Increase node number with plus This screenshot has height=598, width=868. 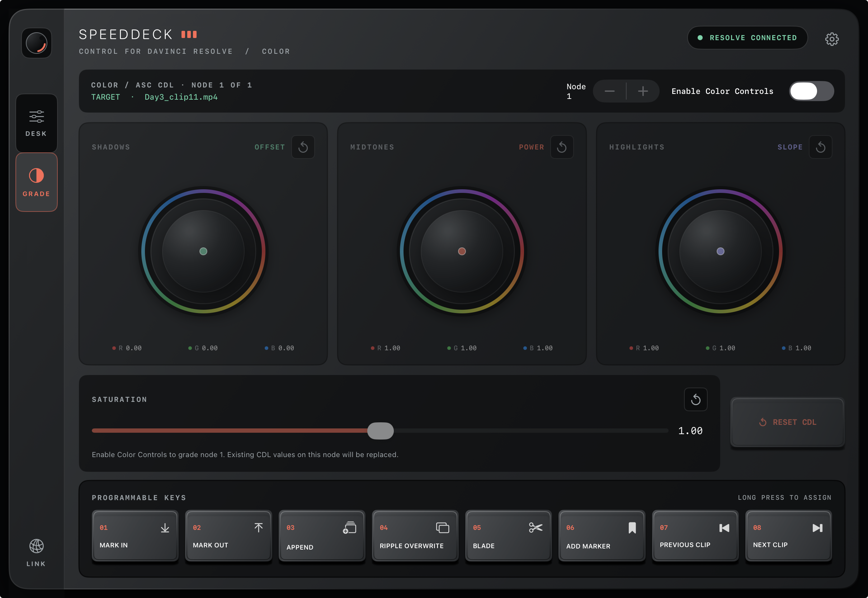click(x=643, y=91)
